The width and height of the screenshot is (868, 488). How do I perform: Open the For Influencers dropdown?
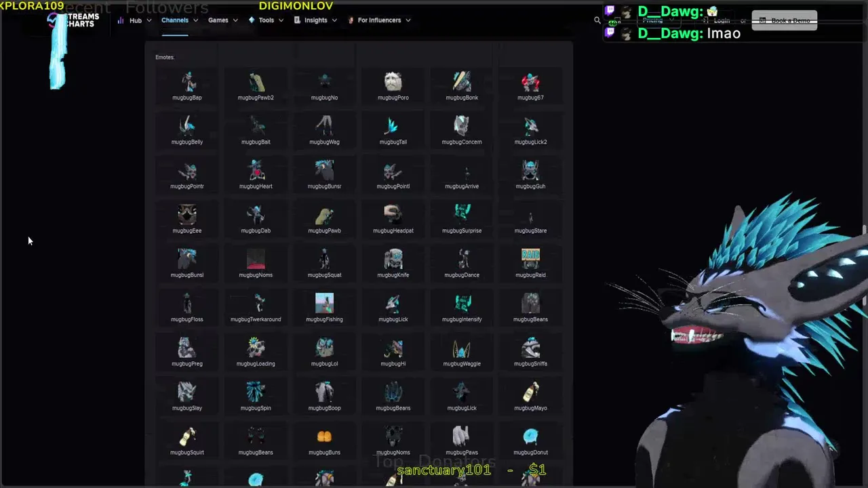[379, 20]
